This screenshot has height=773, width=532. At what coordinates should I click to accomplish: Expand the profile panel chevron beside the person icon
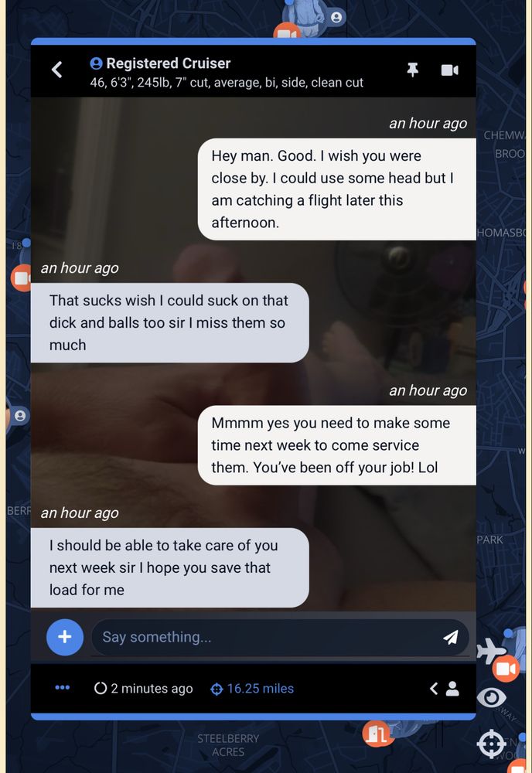434,689
